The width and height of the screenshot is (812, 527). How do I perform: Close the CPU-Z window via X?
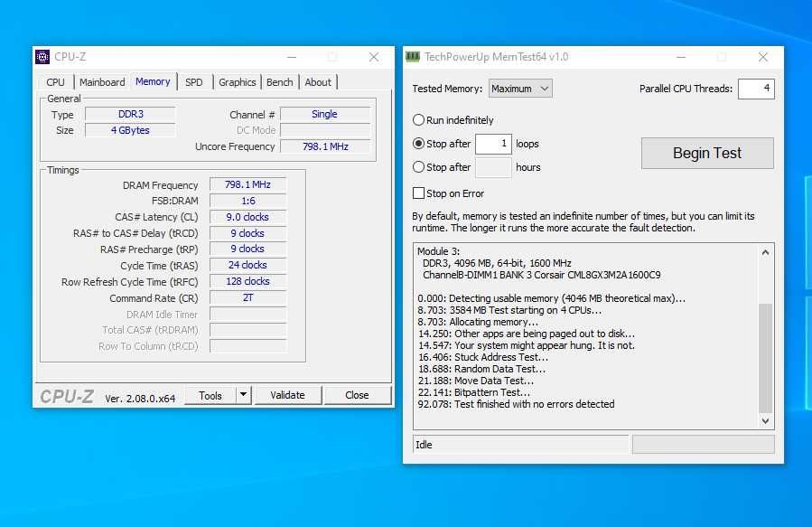pos(374,57)
